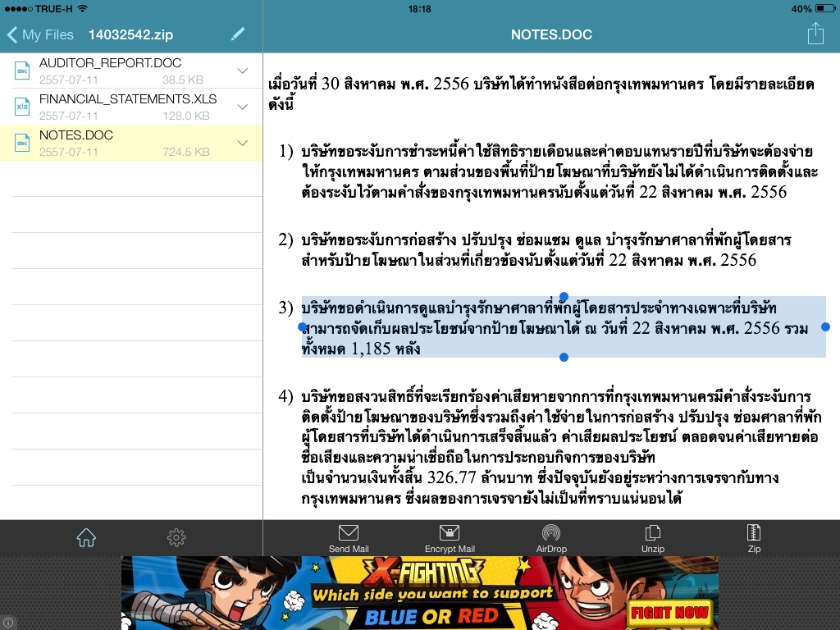The image size is (840, 630).
Task: Tap paragraph 4) text in document
Action: (561, 447)
